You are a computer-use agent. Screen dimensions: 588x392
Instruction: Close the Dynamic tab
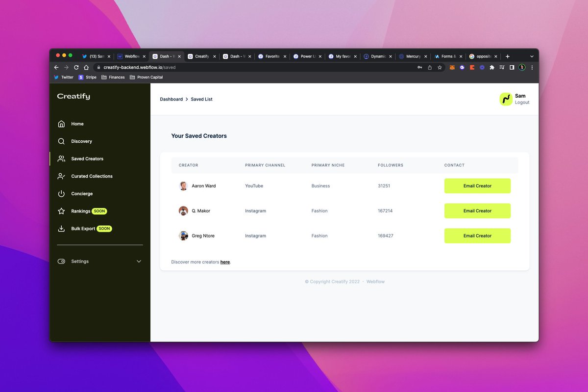click(391, 56)
